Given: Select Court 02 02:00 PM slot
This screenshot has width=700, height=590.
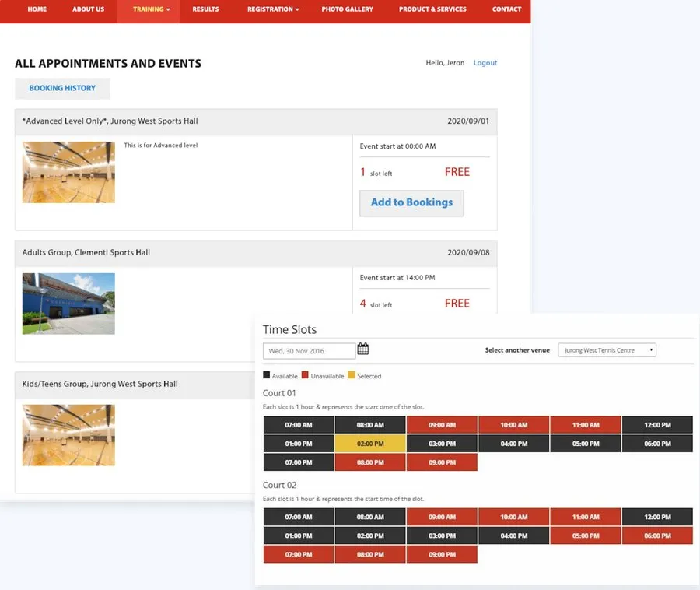Looking at the screenshot, I should pos(370,536).
